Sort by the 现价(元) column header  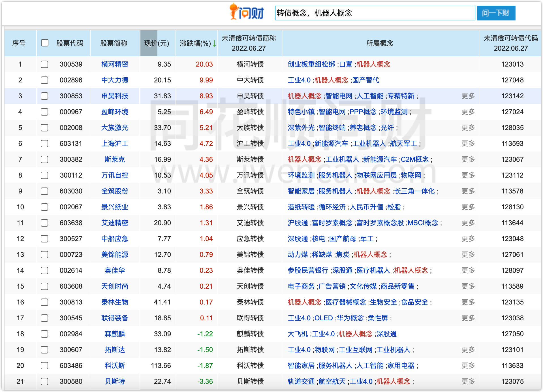pos(157,43)
